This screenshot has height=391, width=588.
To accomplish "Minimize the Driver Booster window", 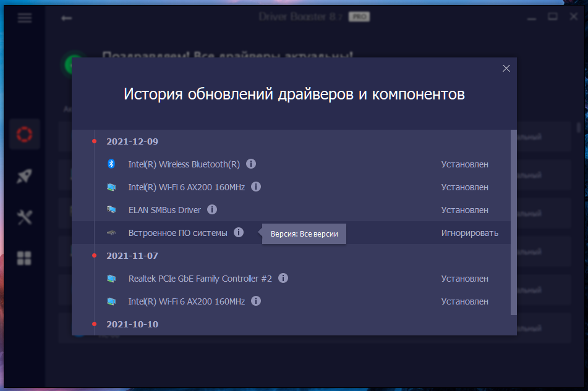I will pos(531,17).
